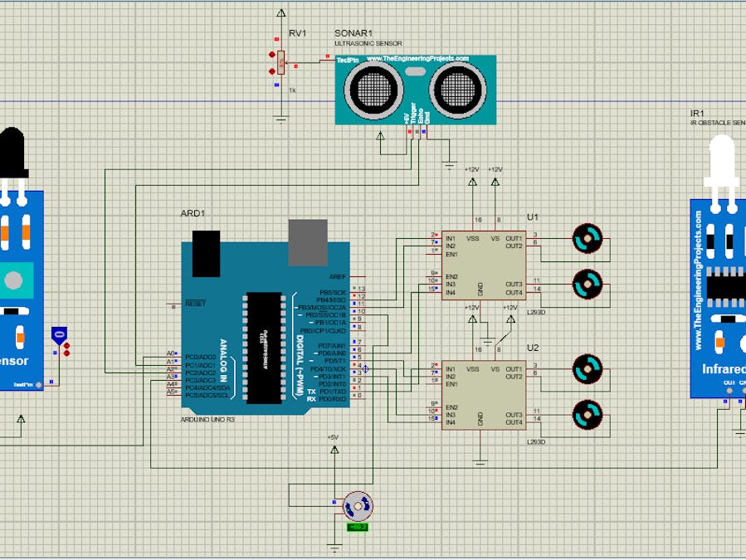Select the SONAR1 ultrasonic sensor module

point(416,90)
